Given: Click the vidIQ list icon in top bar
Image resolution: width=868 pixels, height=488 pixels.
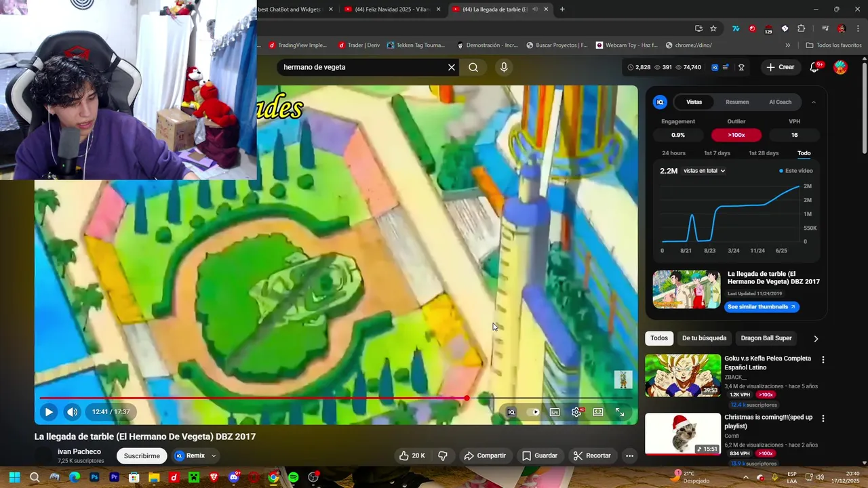Looking at the screenshot, I should click(726, 67).
